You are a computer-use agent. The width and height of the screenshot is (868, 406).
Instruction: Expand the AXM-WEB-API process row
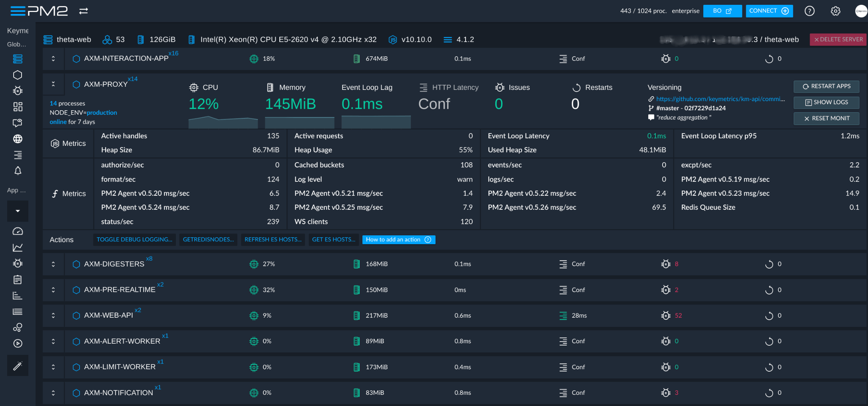[53, 315]
